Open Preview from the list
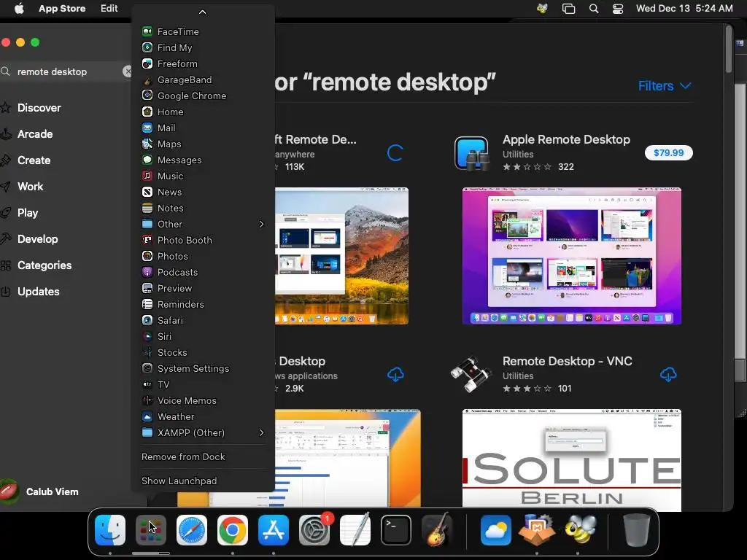 [203, 288]
